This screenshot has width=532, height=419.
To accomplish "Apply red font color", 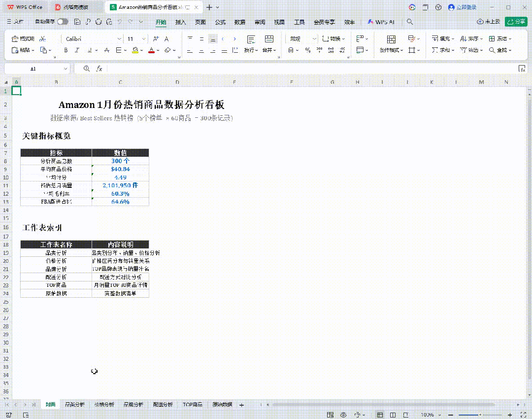I will point(152,50).
